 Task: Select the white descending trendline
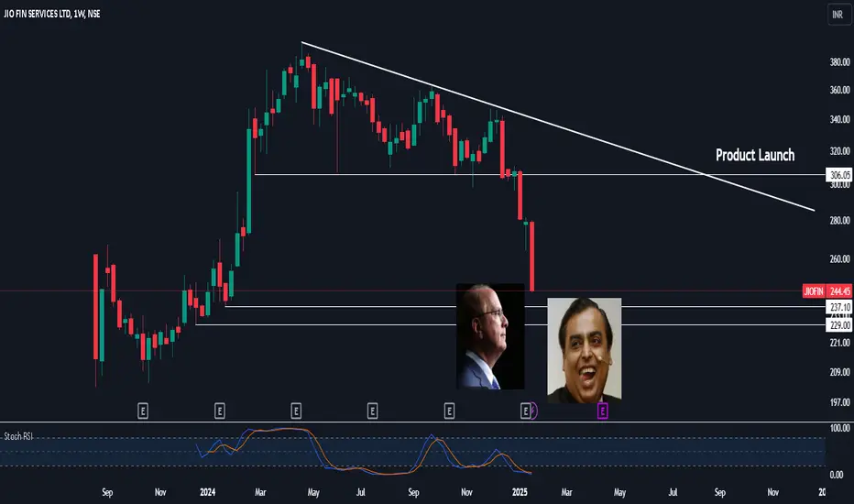pyautogui.click(x=558, y=126)
